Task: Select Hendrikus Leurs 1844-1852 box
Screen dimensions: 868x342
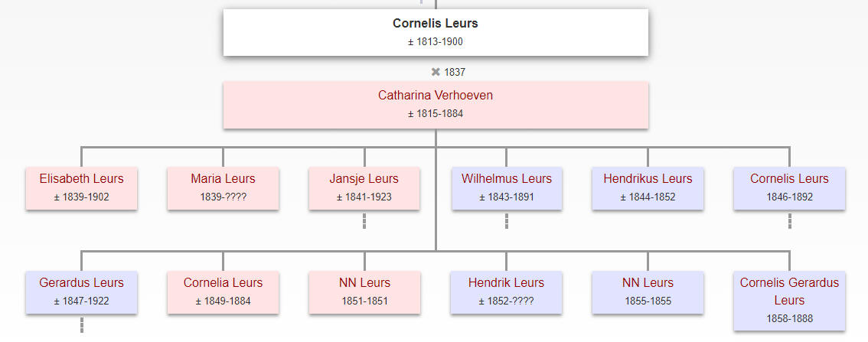Action: pyautogui.click(x=648, y=188)
